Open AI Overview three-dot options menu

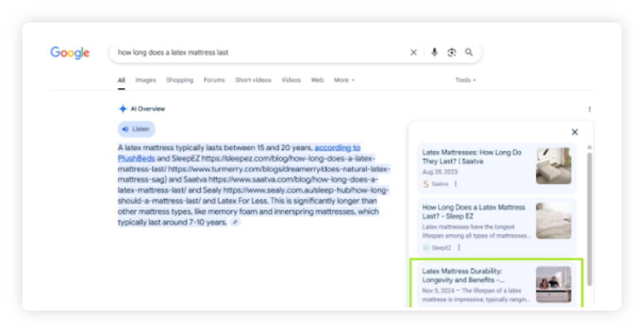coord(589,109)
